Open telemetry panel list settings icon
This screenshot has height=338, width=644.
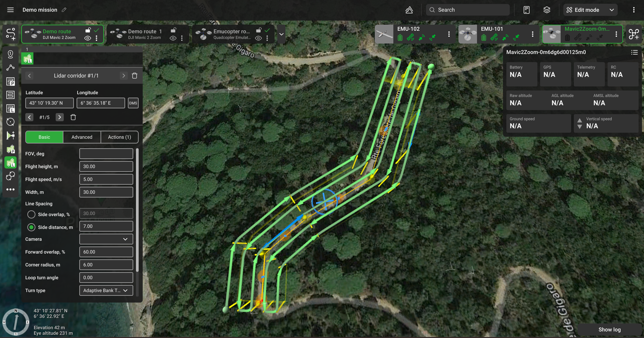[x=634, y=52]
